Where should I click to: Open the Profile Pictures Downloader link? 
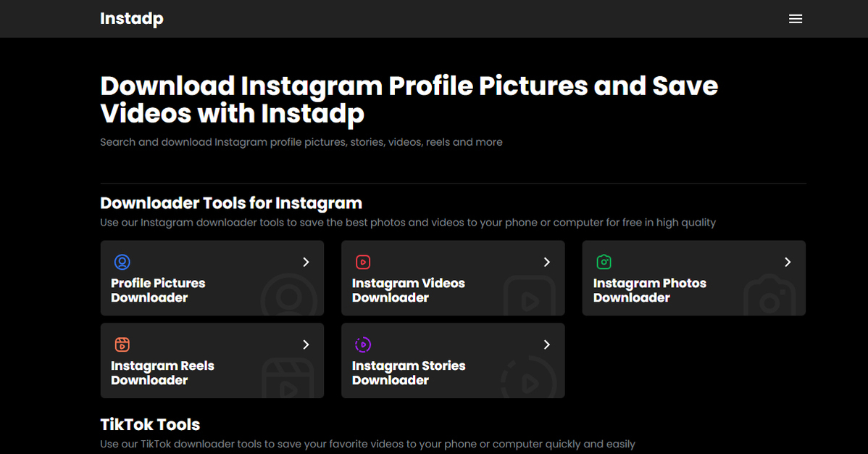(158, 290)
